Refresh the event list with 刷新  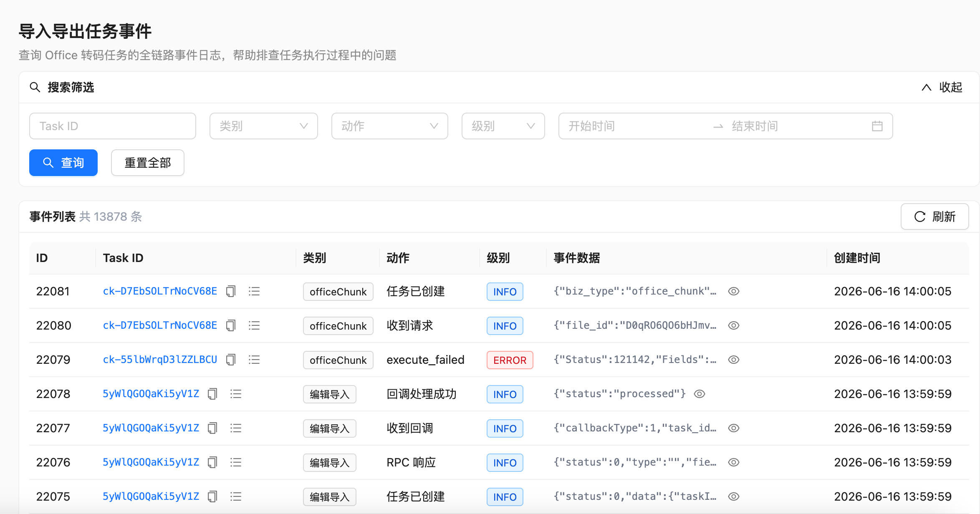tap(935, 217)
